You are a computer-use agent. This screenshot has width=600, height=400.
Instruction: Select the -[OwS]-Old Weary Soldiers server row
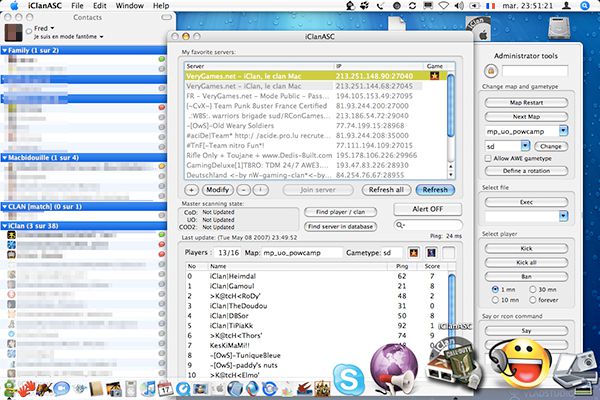(x=315, y=126)
